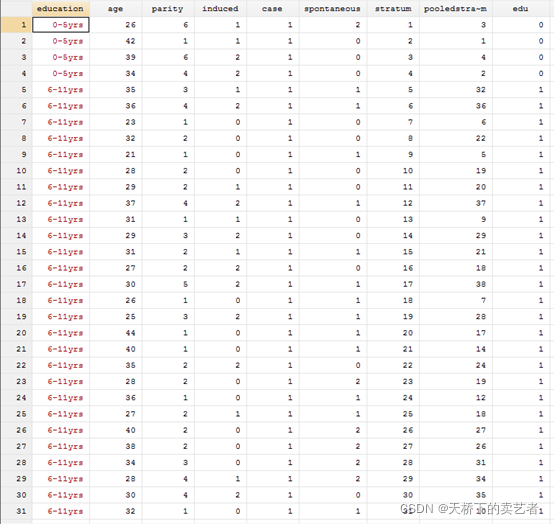
Task: Click stratum cell 11 in row 11
Action: coord(393,187)
